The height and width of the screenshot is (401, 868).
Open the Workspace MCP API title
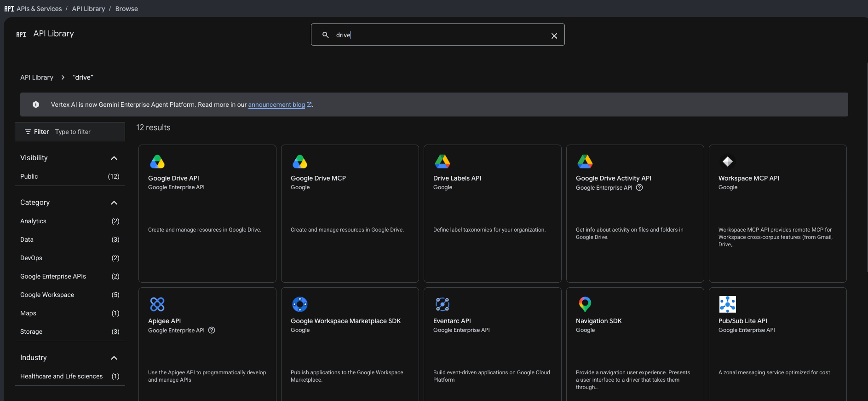tap(749, 178)
